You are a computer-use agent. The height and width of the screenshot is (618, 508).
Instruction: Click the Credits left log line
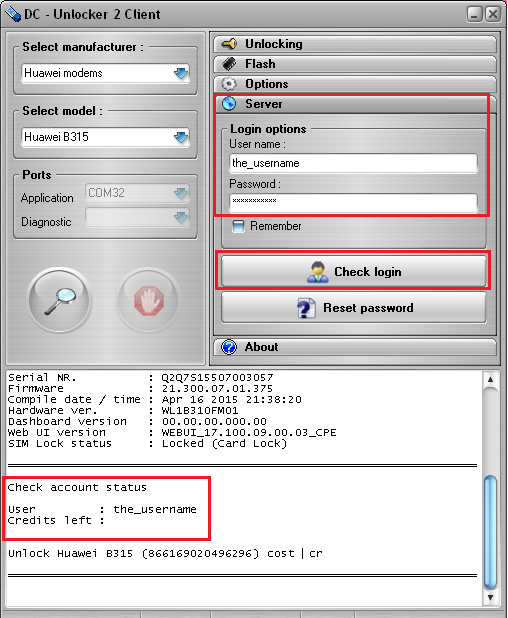tap(56, 521)
